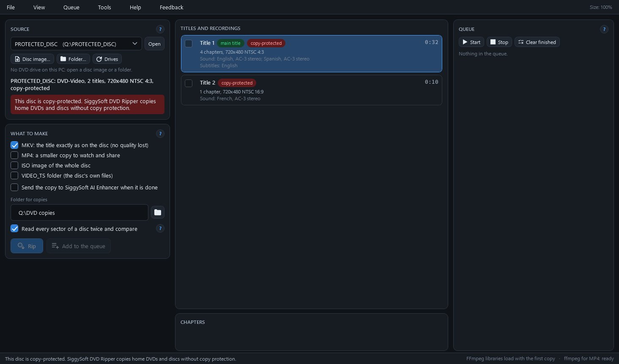619x364 pixels.
Task: Open the View menu
Action: point(39,7)
